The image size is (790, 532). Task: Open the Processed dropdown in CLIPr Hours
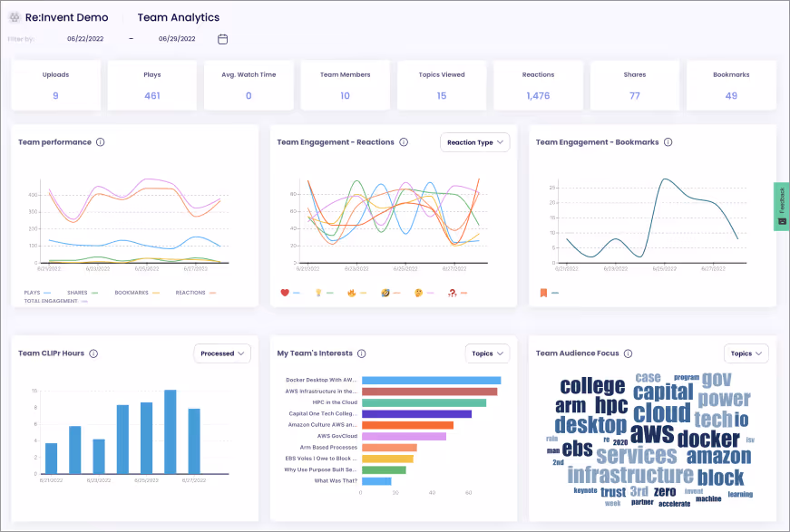pyautogui.click(x=222, y=353)
